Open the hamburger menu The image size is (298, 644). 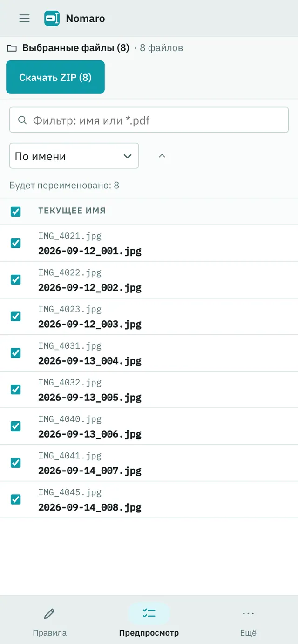(x=24, y=18)
